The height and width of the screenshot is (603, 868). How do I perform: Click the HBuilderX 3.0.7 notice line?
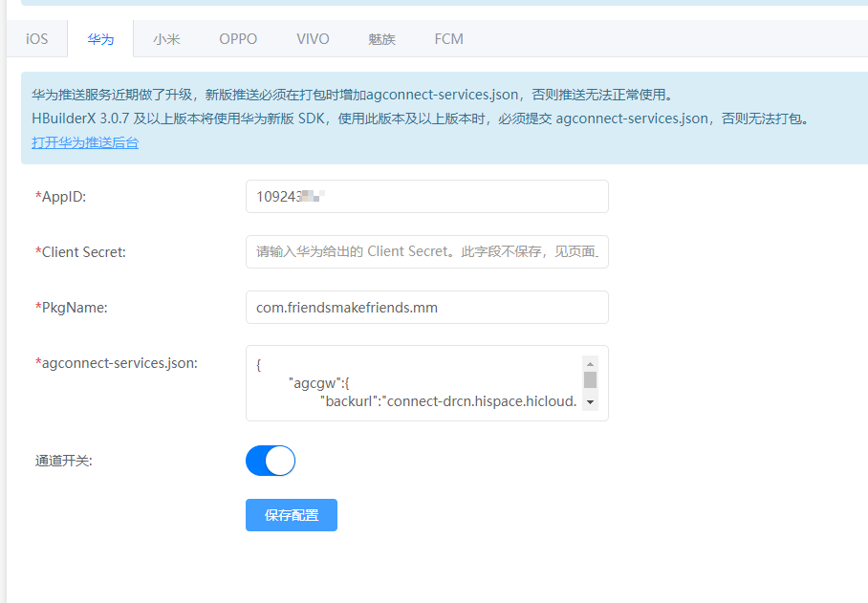click(x=423, y=118)
